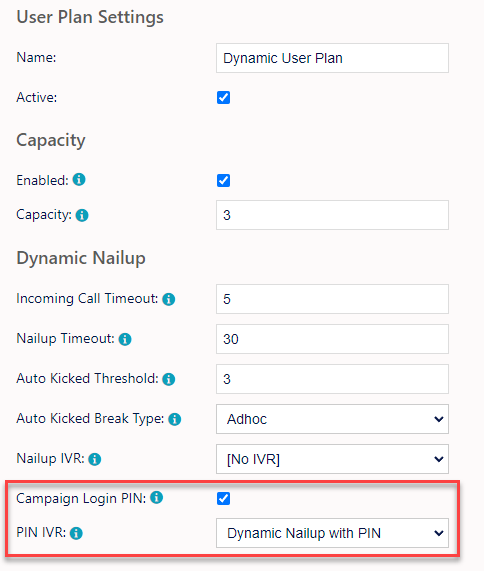The width and height of the screenshot is (484, 571).
Task: Click info icon next to Capacity label
Action: [x=82, y=215]
